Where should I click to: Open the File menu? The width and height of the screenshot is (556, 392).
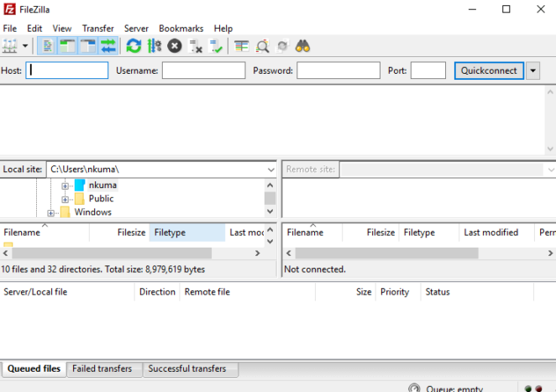[10, 29]
